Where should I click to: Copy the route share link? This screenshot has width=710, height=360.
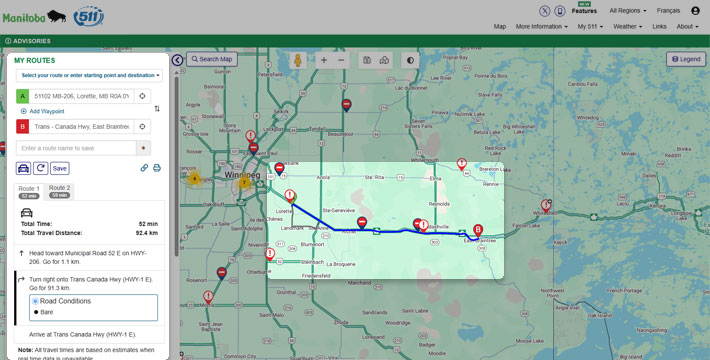pyautogui.click(x=144, y=168)
